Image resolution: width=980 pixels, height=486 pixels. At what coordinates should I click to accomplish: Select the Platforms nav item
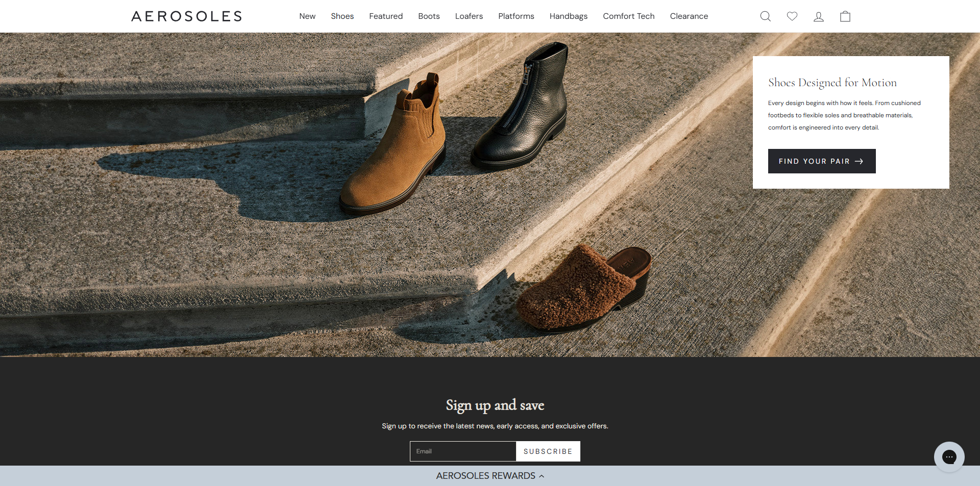point(516,16)
